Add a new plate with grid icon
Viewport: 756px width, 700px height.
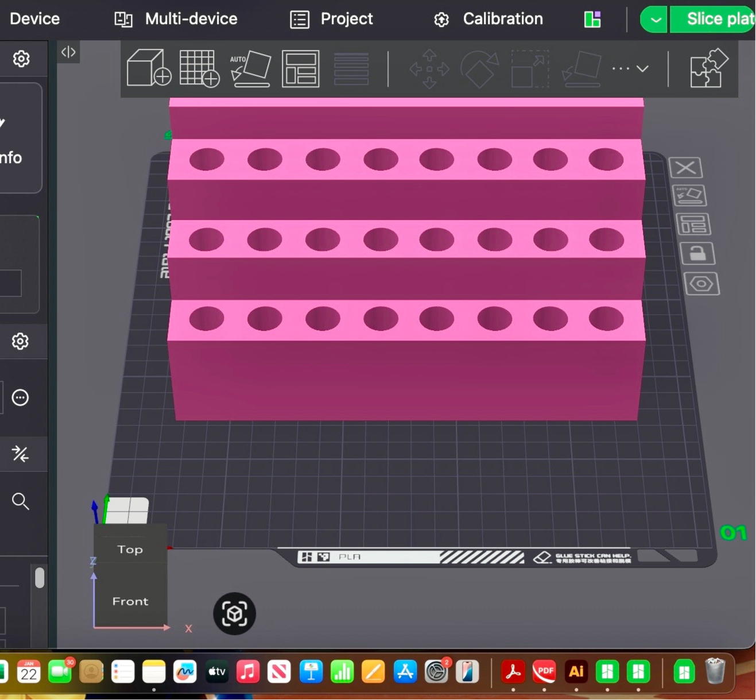point(199,68)
